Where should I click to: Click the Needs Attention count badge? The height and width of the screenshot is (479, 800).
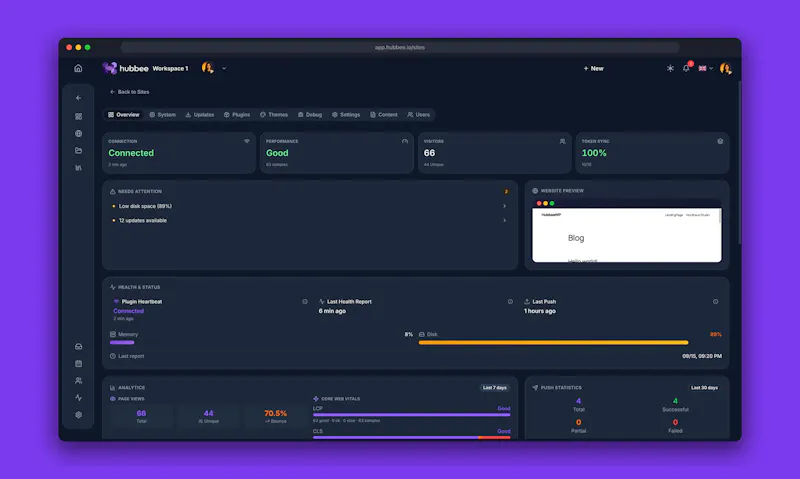pos(506,192)
